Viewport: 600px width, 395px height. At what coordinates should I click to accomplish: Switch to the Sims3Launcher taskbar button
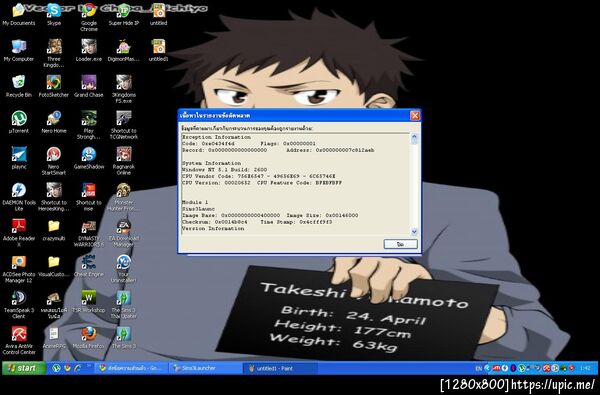coord(205,368)
